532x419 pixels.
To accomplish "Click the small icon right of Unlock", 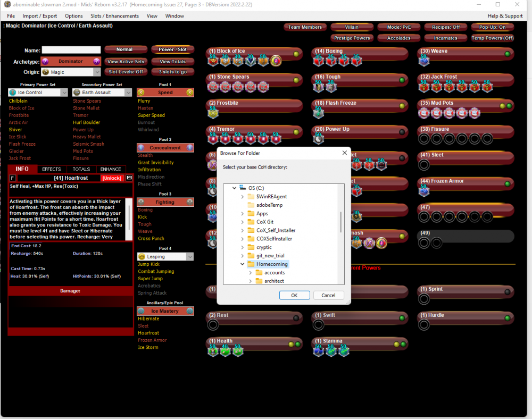I will point(129,178).
